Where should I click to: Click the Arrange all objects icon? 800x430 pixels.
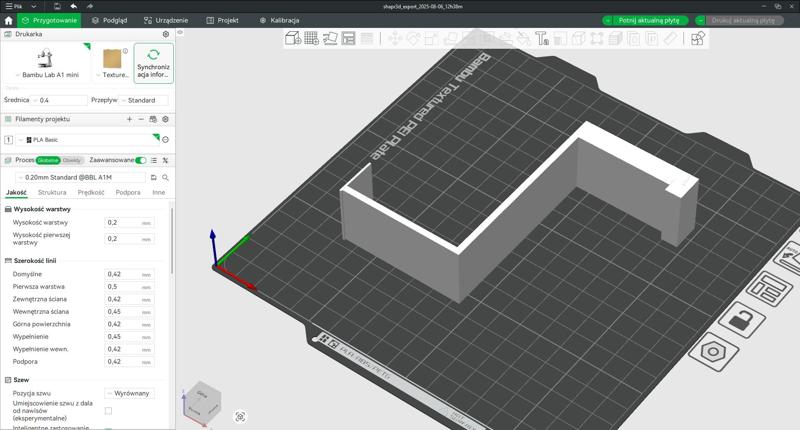(x=348, y=38)
